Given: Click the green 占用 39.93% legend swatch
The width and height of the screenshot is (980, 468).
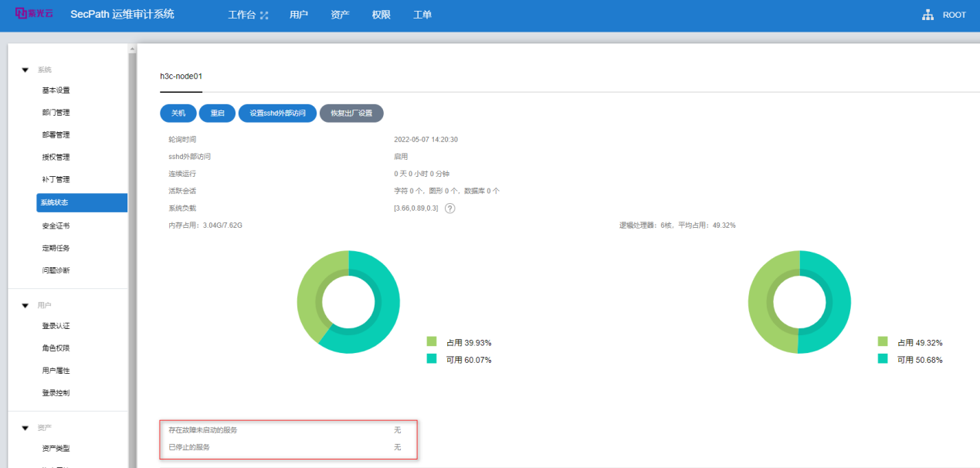Looking at the screenshot, I should (432, 341).
